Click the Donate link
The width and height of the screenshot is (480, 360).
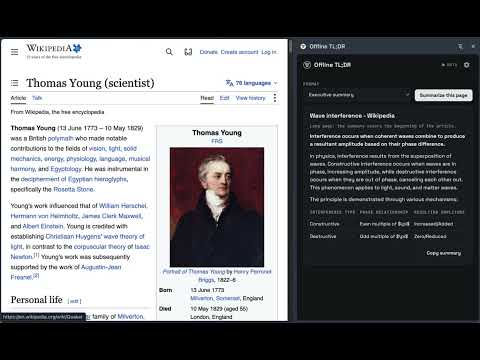point(208,52)
